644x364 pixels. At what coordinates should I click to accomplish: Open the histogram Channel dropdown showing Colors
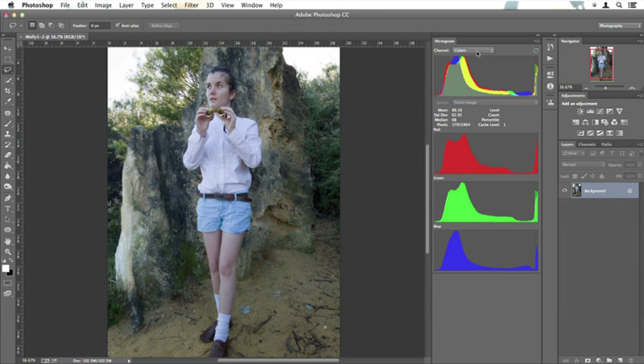(473, 51)
